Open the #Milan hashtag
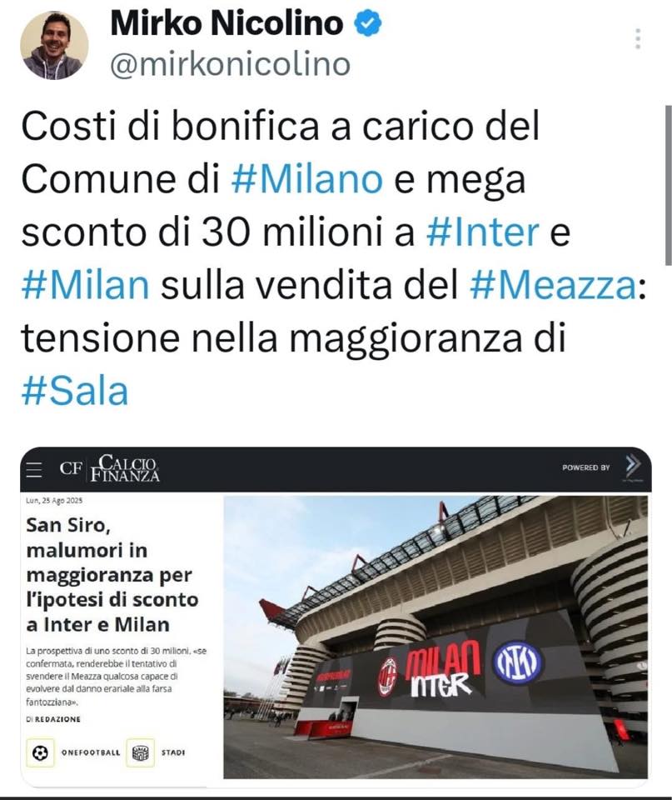Viewport: 672px width, 800px height. [85, 285]
